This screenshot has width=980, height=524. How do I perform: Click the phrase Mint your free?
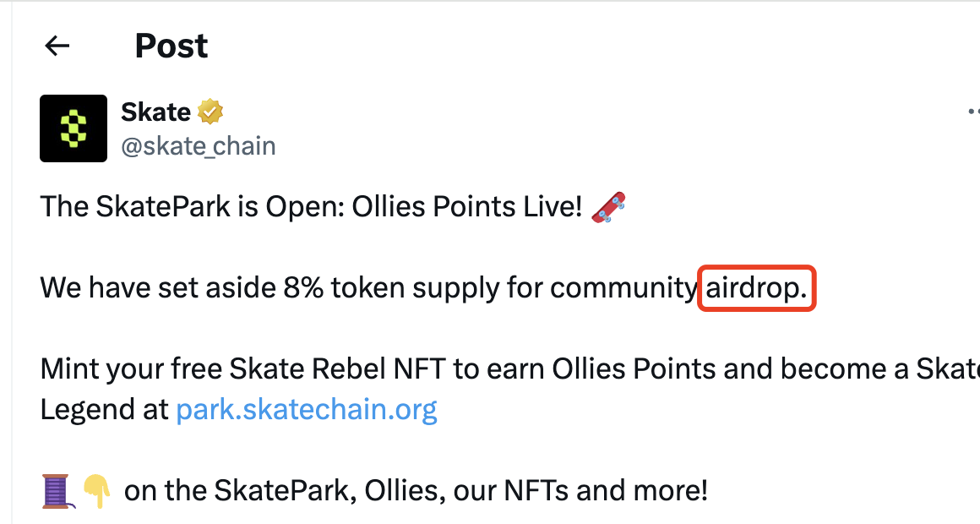pyautogui.click(x=131, y=369)
